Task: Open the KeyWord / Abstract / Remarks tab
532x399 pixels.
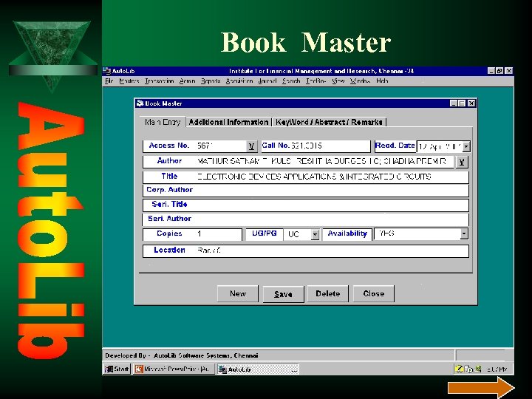Action: click(x=329, y=122)
